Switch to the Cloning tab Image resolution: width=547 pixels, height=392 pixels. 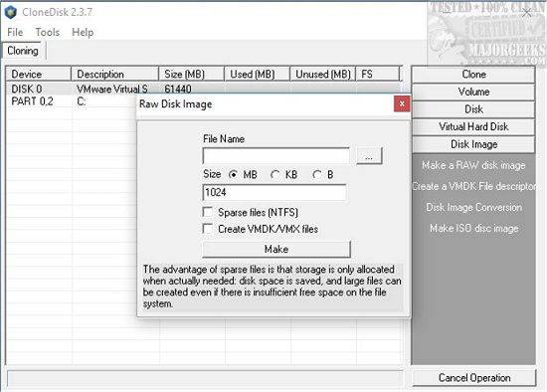point(23,51)
